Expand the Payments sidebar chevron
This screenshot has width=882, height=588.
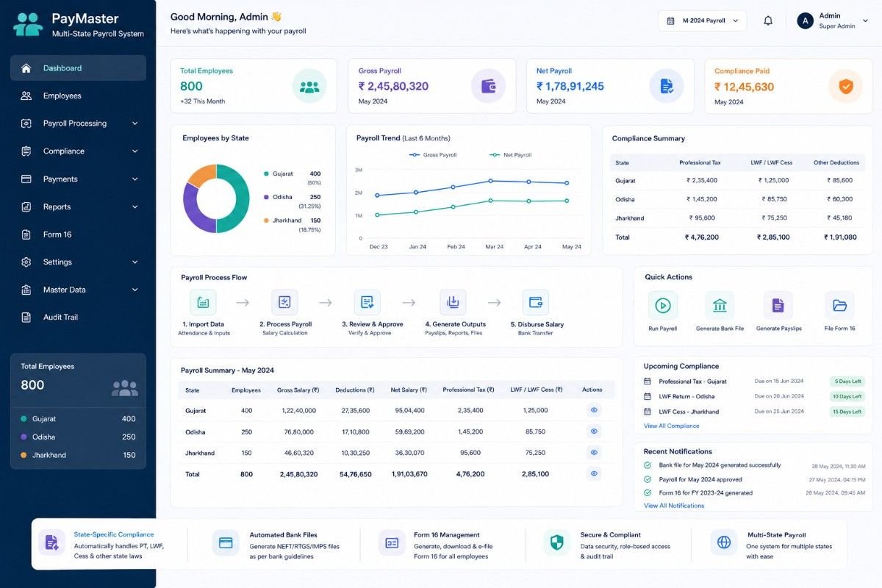135,179
